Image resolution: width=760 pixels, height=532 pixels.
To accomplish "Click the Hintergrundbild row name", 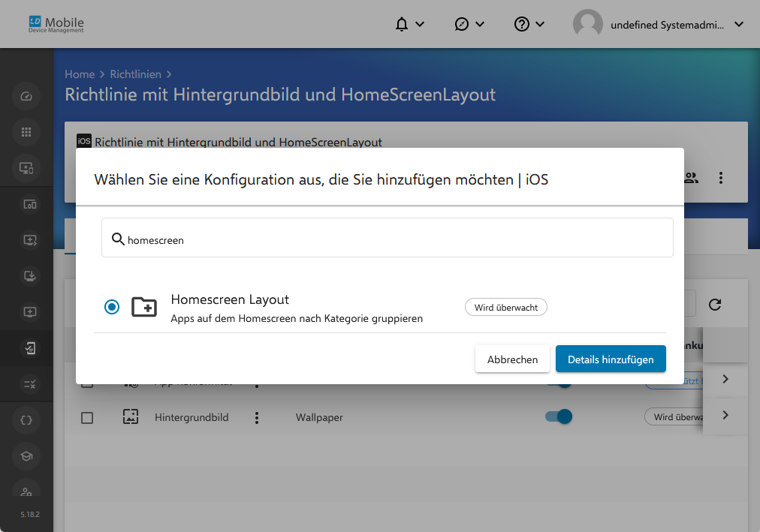I will point(192,417).
